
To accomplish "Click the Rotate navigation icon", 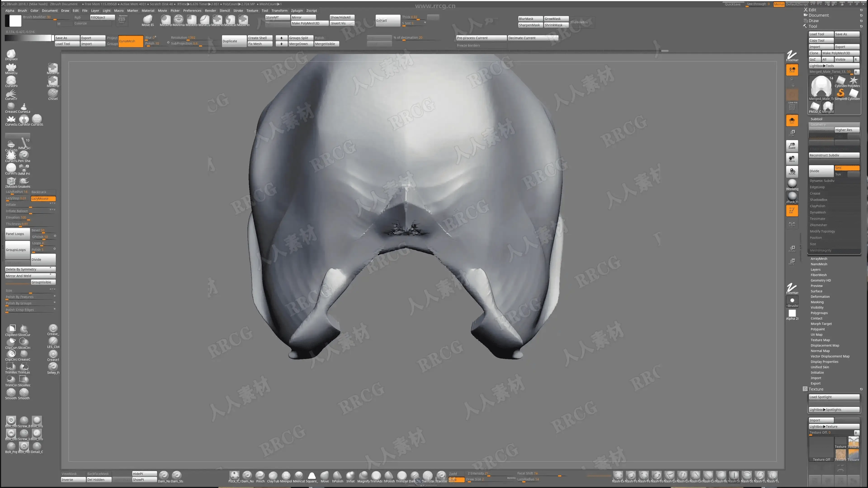I will pos(792,171).
